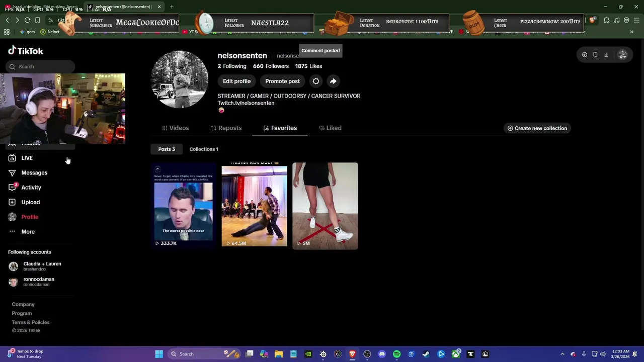Reload the page with refresh icon
Image resolution: width=644 pixels, height=362 pixels.
click(27, 20)
